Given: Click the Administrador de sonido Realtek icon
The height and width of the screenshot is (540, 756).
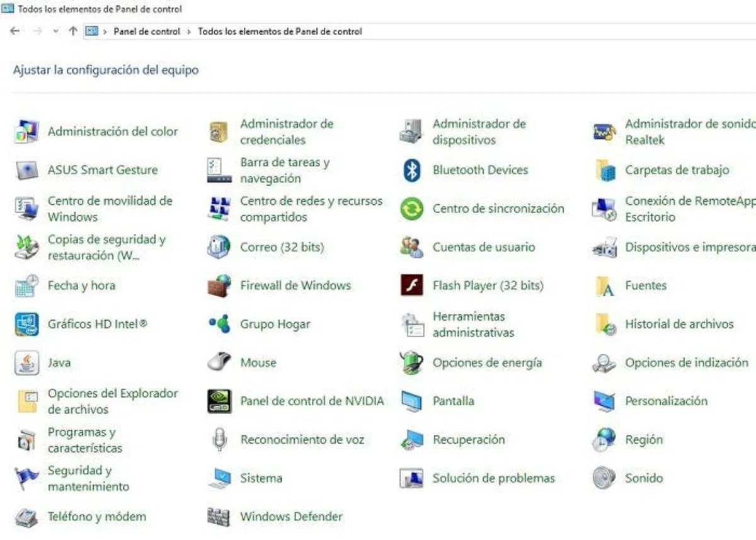Looking at the screenshot, I should (604, 132).
